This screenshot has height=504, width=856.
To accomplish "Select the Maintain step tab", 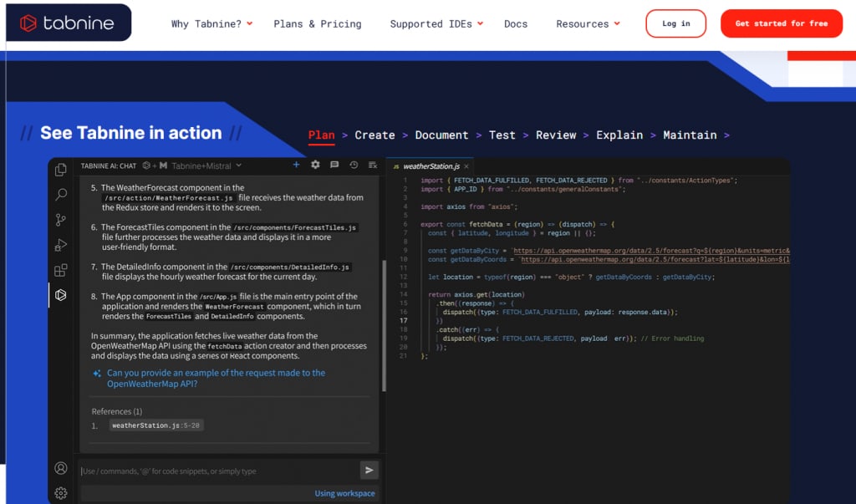I will point(690,135).
